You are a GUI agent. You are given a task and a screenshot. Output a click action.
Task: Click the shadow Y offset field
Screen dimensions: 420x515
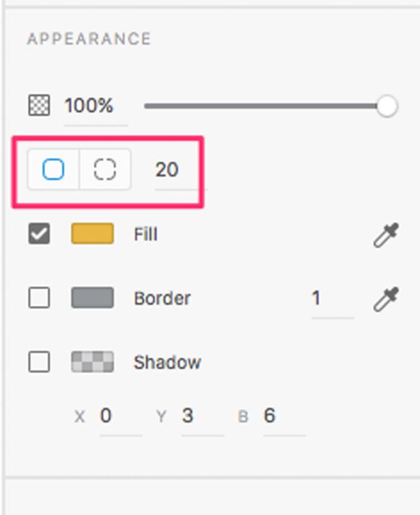tap(189, 415)
